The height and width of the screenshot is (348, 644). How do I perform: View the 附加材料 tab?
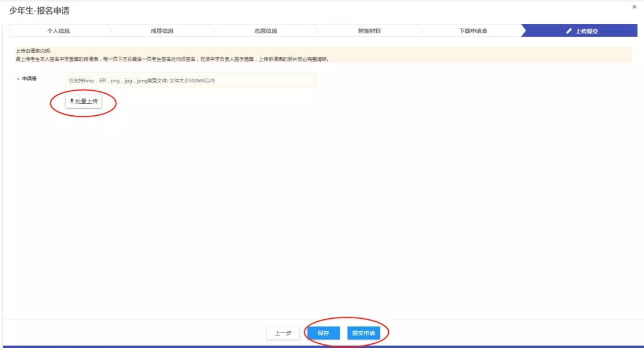[370, 30]
